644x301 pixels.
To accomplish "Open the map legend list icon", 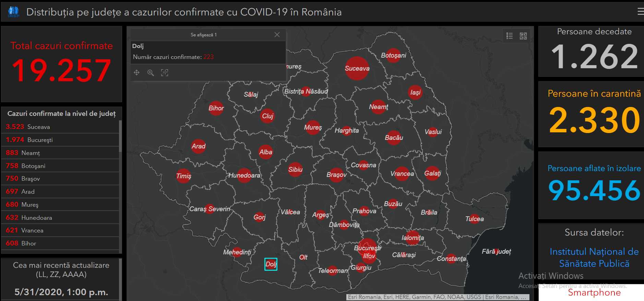I will tap(510, 36).
